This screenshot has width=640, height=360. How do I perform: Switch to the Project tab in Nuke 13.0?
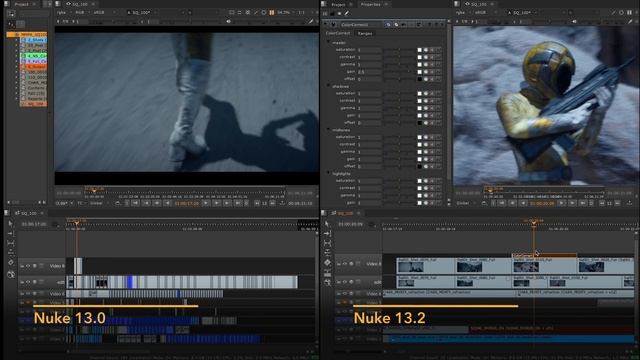click(x=22, y=4)
